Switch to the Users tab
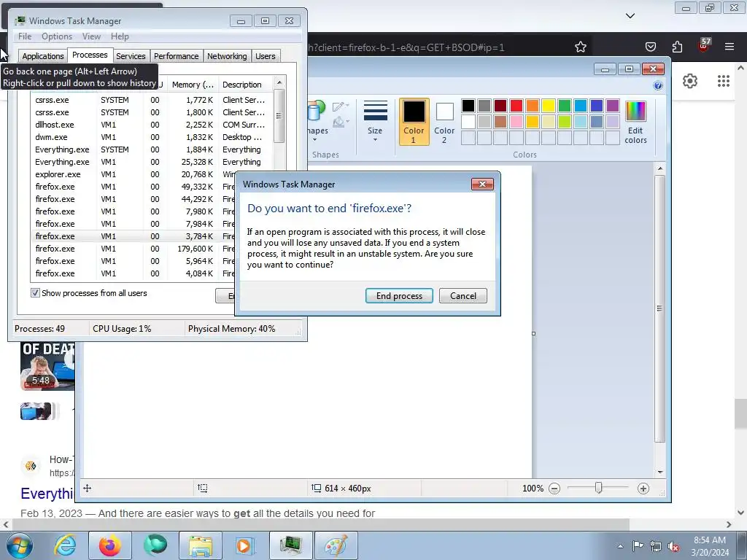Image resolution: width=747 pixels, height=560 pixels. [x=266, y=55]
